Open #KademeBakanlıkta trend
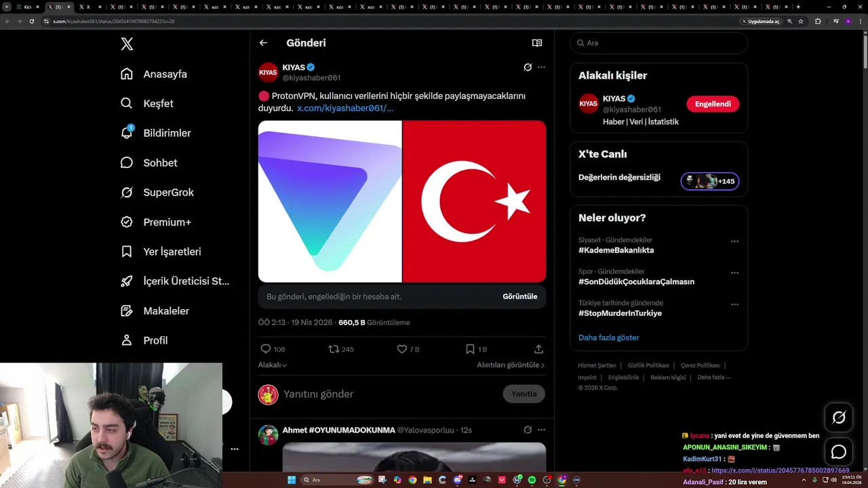Image resolution: width=868 pixels, height=488 pixels. [616, 250]
